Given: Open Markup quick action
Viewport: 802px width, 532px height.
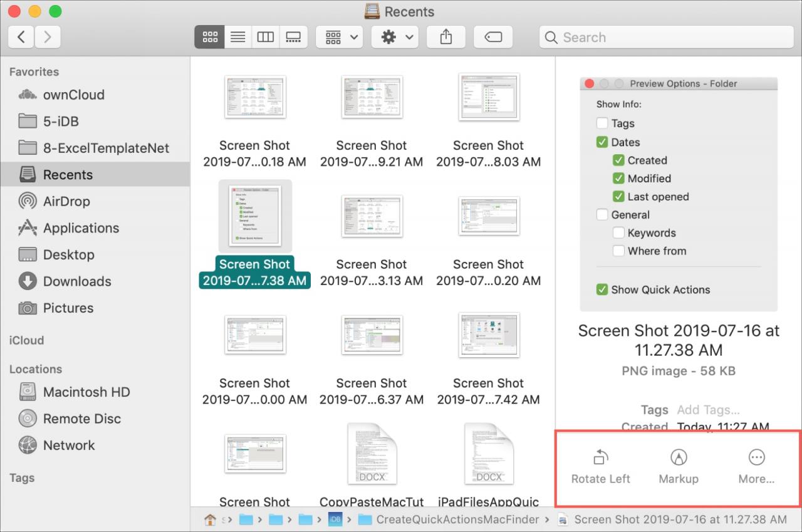Looking at the screenshot, I should [679, 467].
